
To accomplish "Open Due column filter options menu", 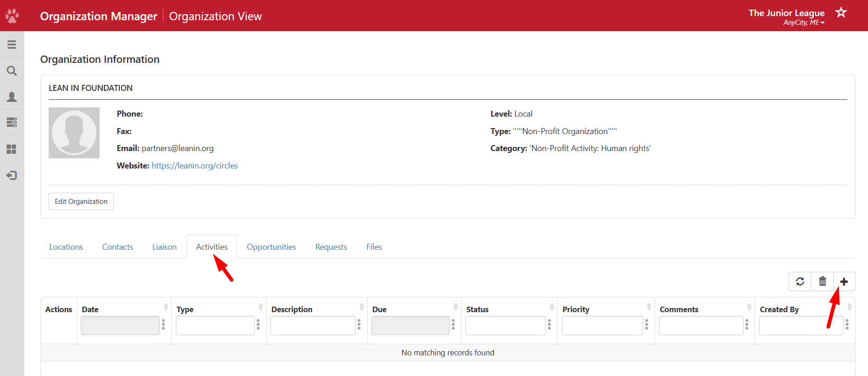I will pyautogui.click(x=453, y=325).
